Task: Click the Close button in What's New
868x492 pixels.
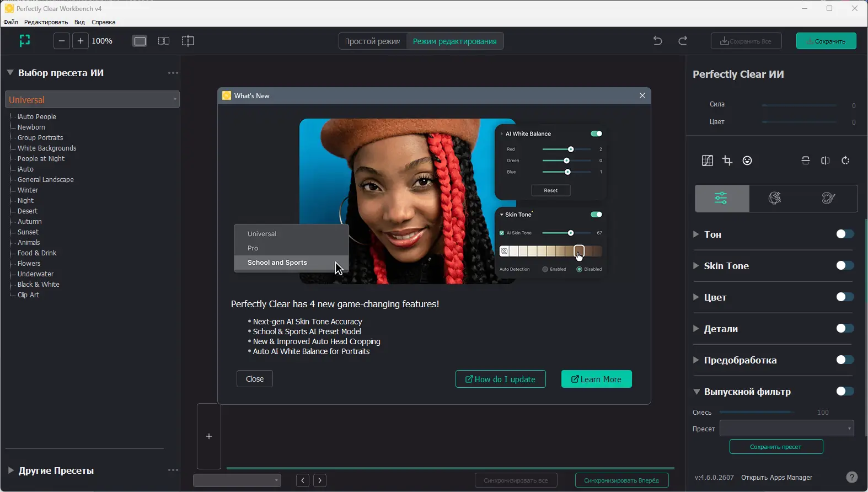Action: [x=255, y=379]
